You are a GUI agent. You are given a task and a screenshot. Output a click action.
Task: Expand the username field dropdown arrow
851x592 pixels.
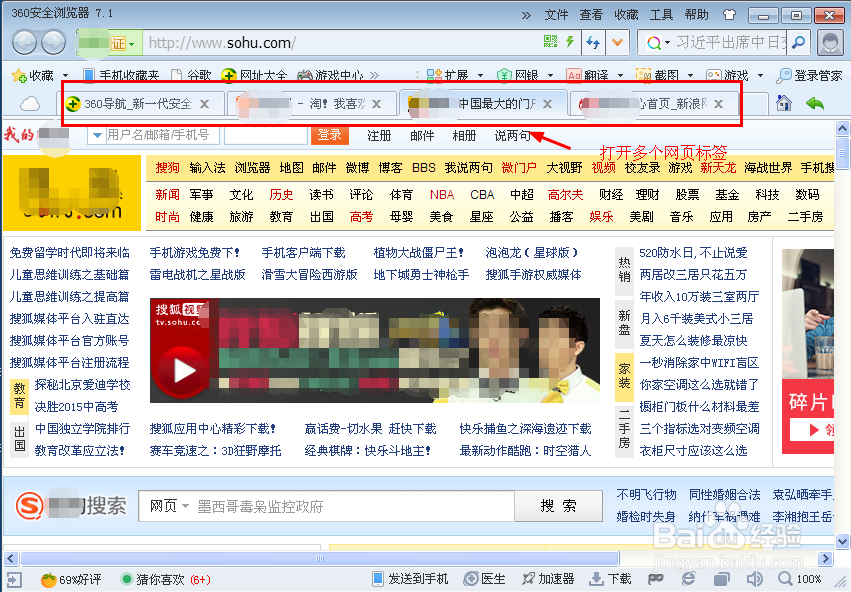click(97, 135)
